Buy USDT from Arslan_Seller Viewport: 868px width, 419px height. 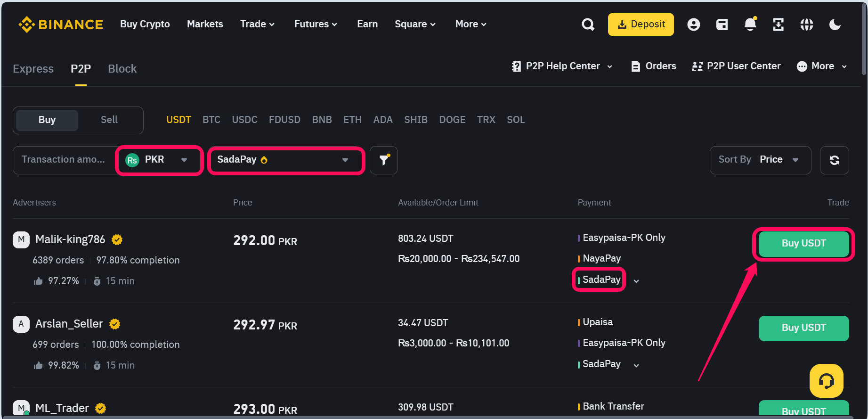pyautogui.click(x=803, y=328)
